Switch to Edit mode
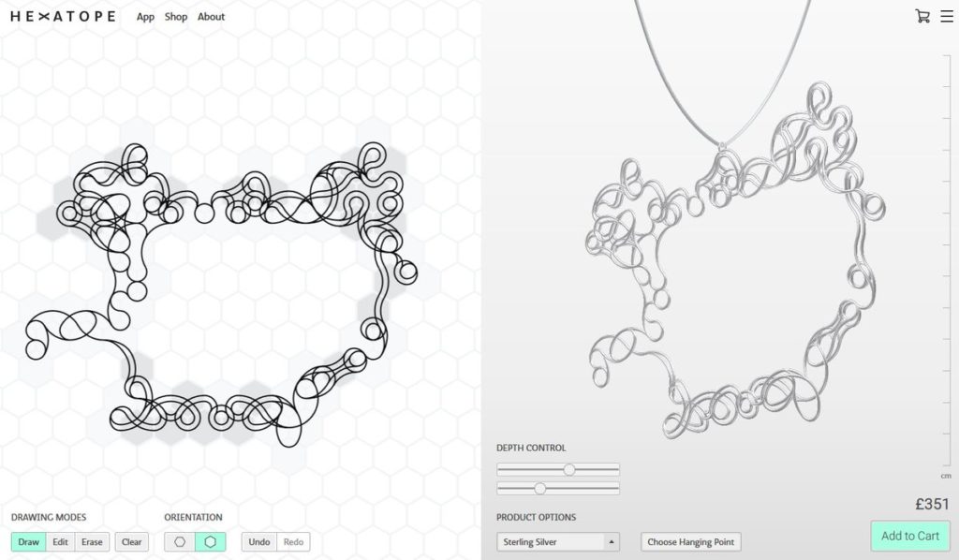Screen dimensions: 959x560 (x=60, y=541)
